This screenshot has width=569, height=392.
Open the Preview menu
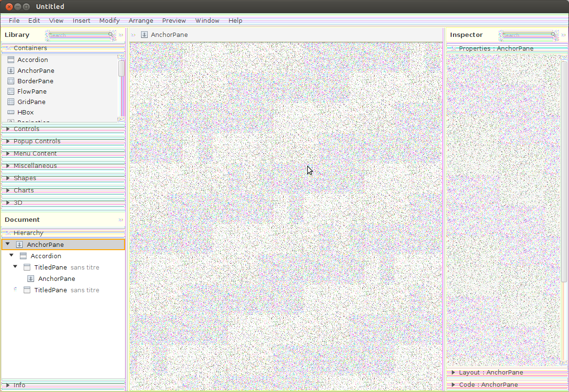coord(174,20)
